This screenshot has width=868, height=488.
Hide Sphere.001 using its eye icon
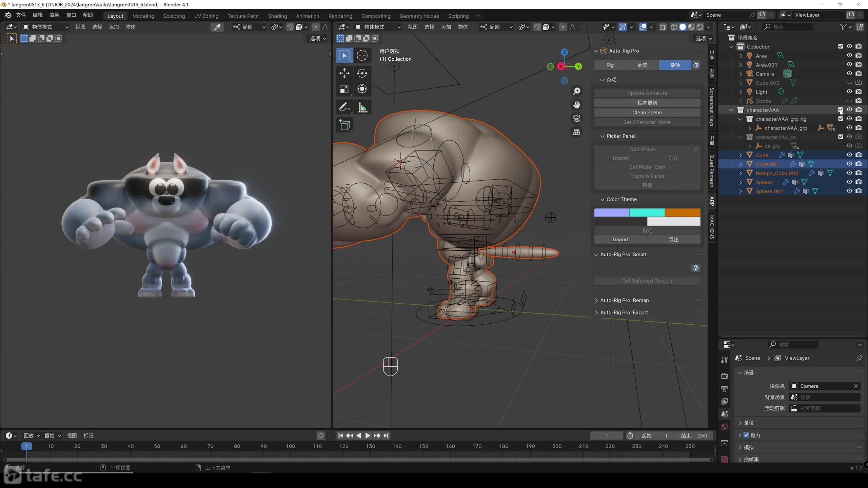(849, 191)
